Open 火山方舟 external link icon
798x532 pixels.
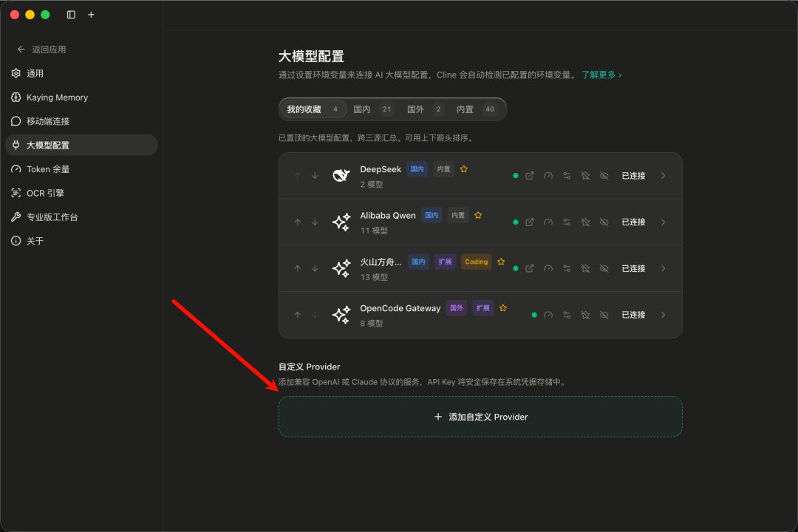pos(530,268)
